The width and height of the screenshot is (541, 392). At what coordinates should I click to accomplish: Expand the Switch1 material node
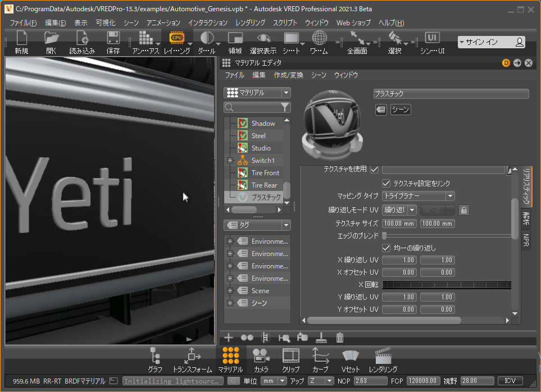[230, 161]
